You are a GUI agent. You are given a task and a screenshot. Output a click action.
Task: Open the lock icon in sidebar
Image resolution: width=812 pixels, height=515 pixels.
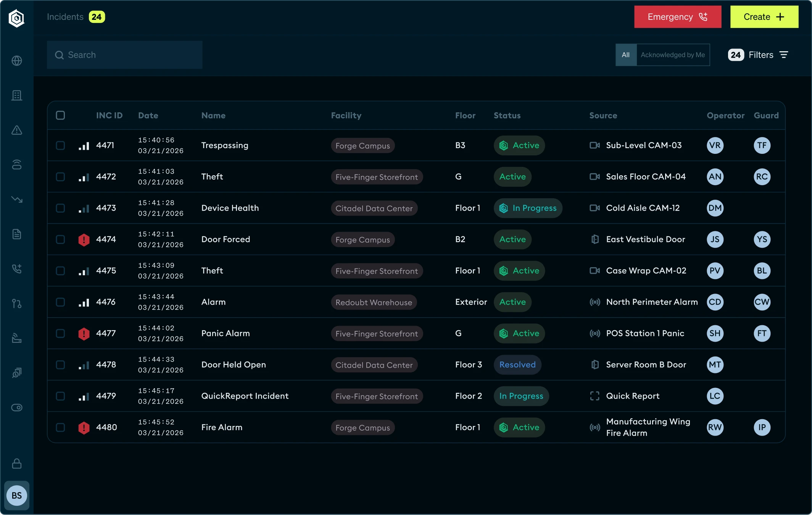pos(17,463)
